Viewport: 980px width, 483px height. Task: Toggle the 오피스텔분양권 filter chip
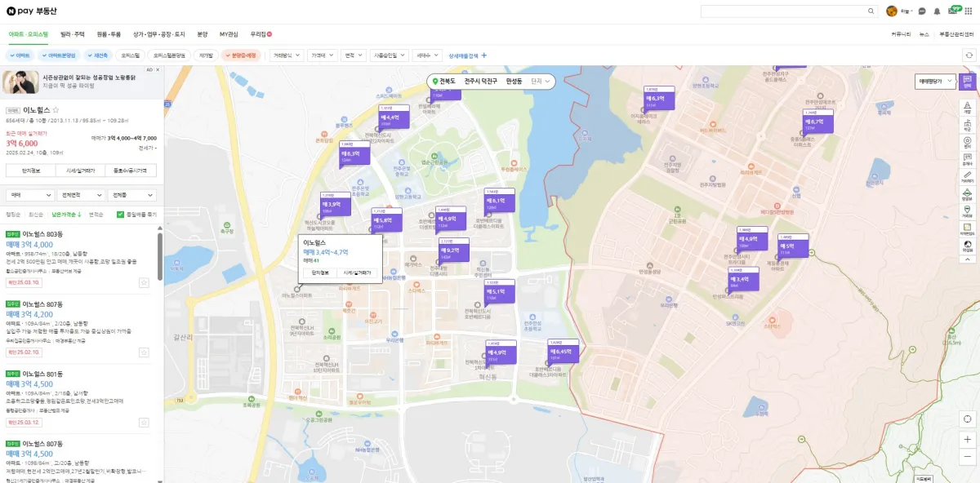click(x=170, y=55)
